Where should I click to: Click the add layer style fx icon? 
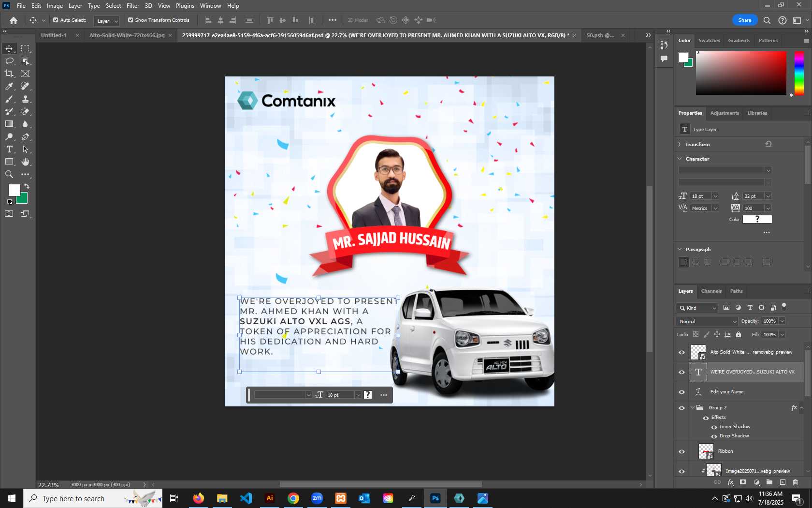[731, 482]
